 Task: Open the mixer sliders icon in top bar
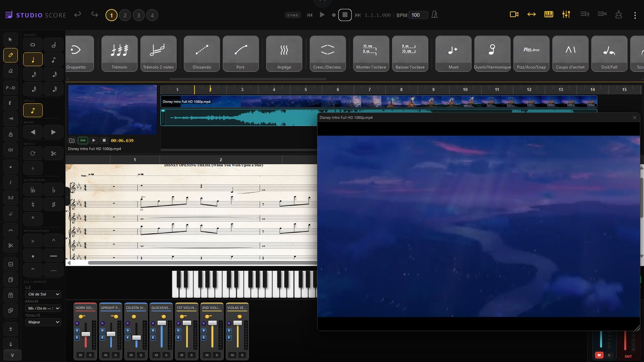(x=566, y=14)
